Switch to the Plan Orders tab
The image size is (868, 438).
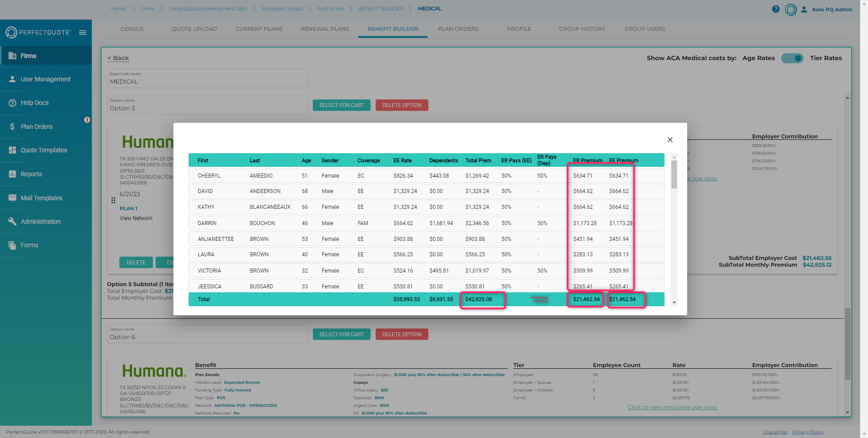[458, 29]
